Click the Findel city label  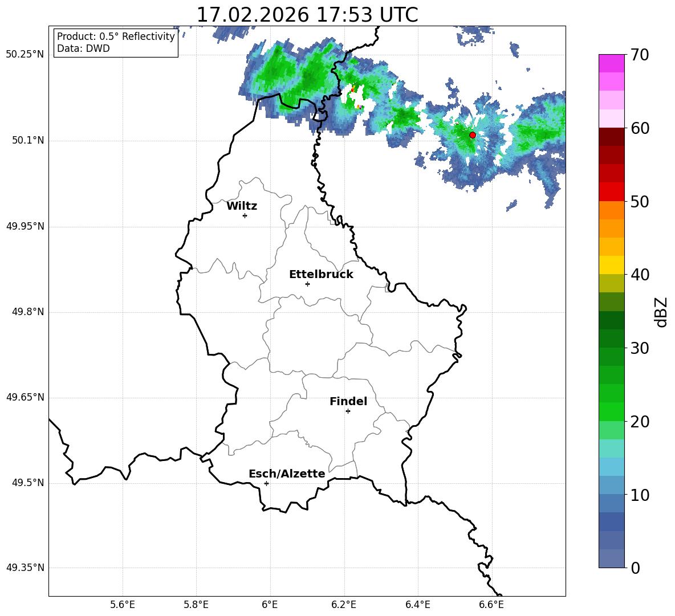point(348,401)
